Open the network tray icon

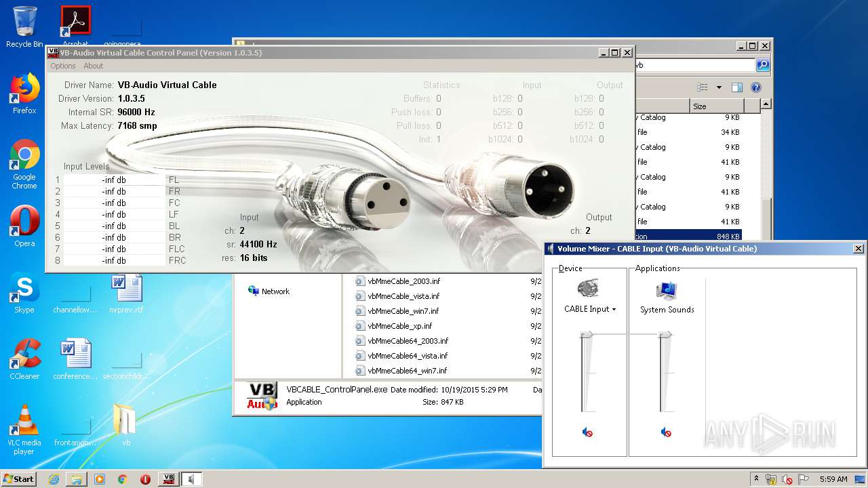coord(771,479)
